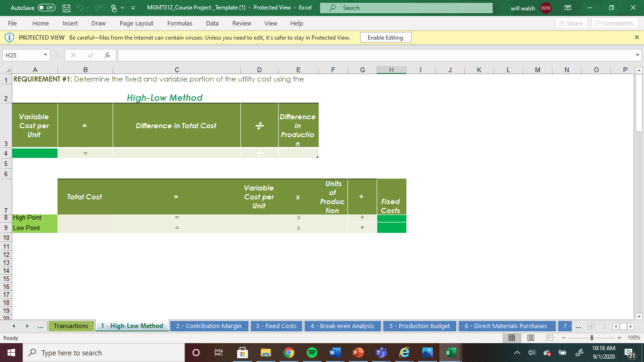Click the Save icon in title bar

[x=67, y=8]
